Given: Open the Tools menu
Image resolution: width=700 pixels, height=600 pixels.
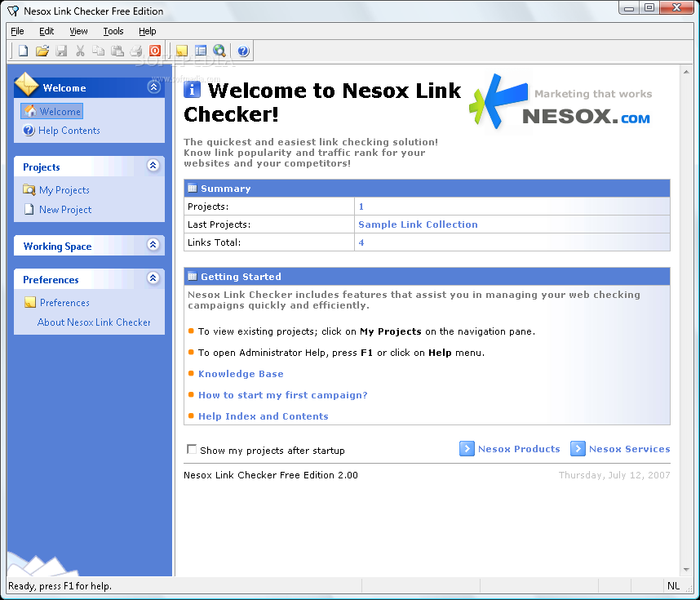Looking at the screenshot, I should tap(113, 31).
